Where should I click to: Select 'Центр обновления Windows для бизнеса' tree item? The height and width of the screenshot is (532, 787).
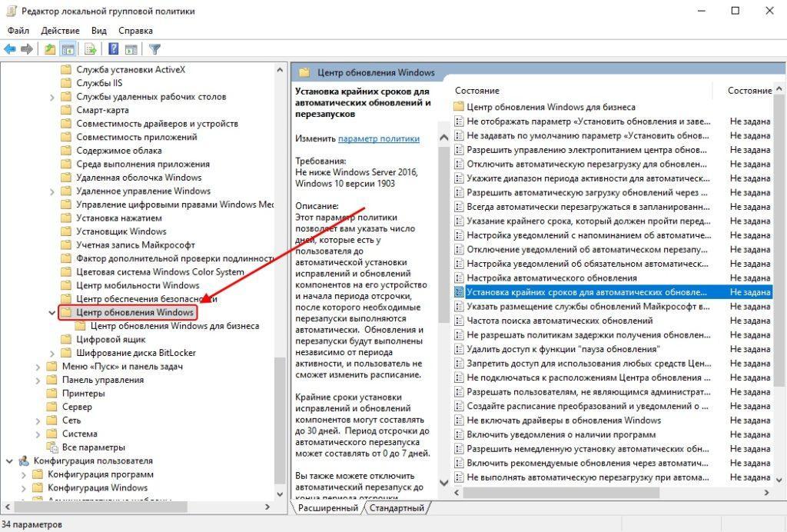click(x=174, y=326)
